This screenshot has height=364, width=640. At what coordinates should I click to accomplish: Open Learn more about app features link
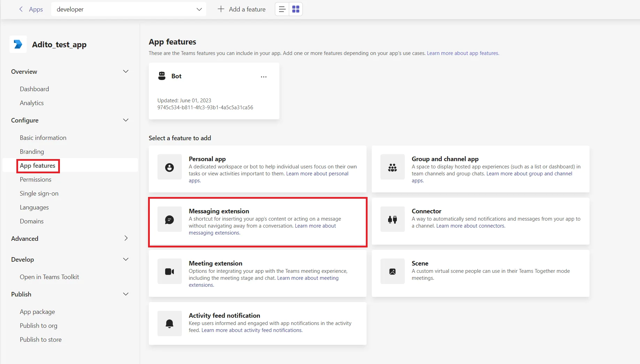(463, 53)
